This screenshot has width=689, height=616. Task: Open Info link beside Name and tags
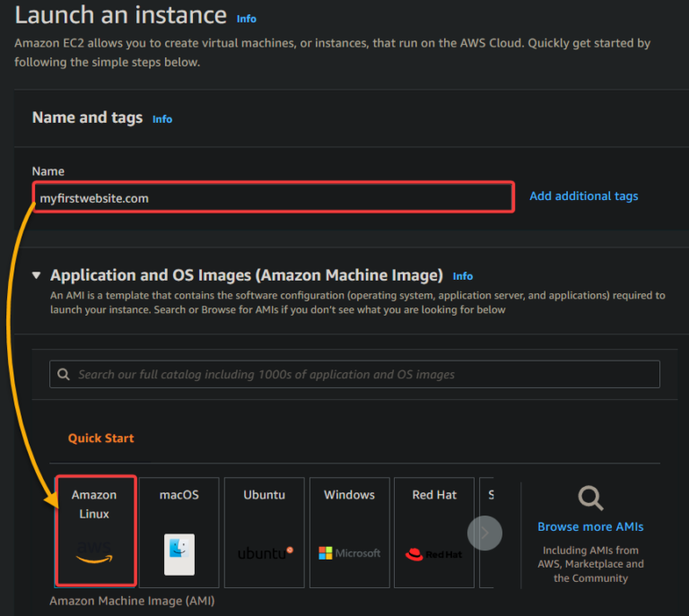tap(162, 119)
